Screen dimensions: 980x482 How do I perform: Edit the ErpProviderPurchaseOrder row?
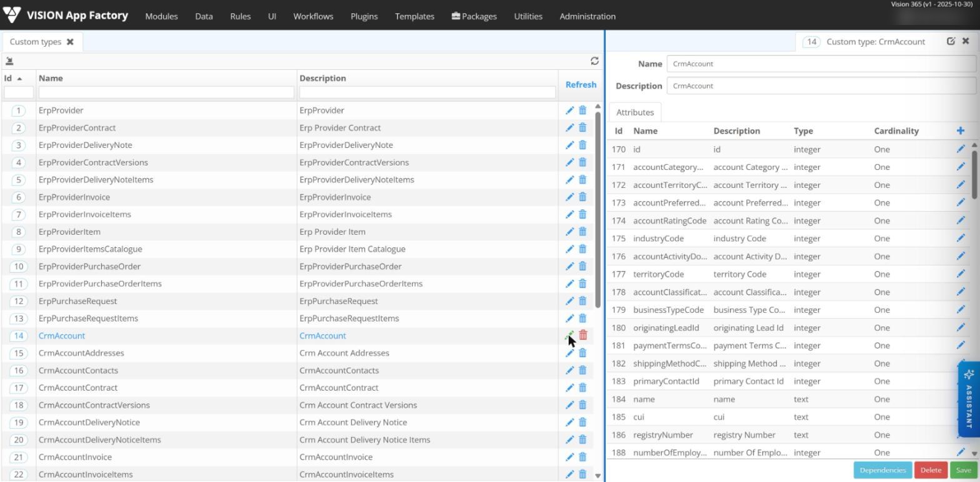569,266
